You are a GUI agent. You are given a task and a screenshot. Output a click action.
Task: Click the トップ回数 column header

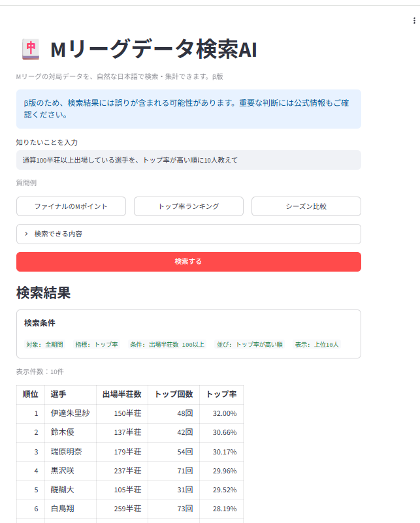tap(174, 394)
